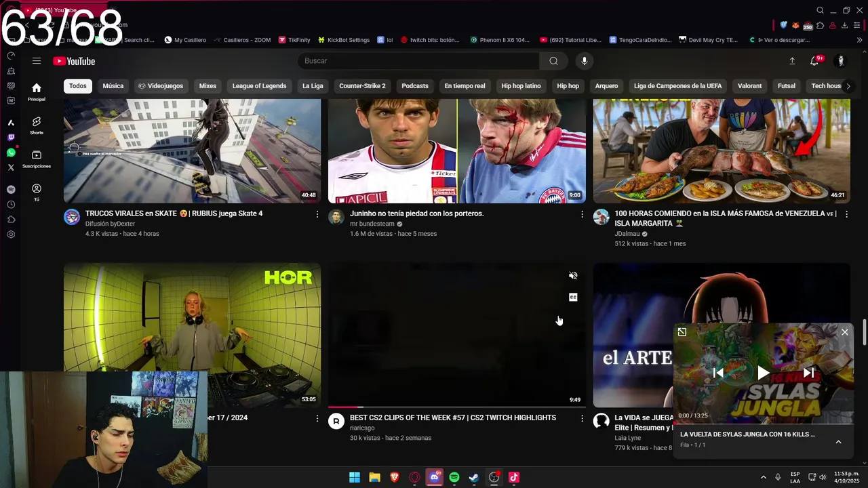The height and width of the screenshot is (488, 868).
Task: Show more bookmarks with double chevron
Action: tap(859, 40)
